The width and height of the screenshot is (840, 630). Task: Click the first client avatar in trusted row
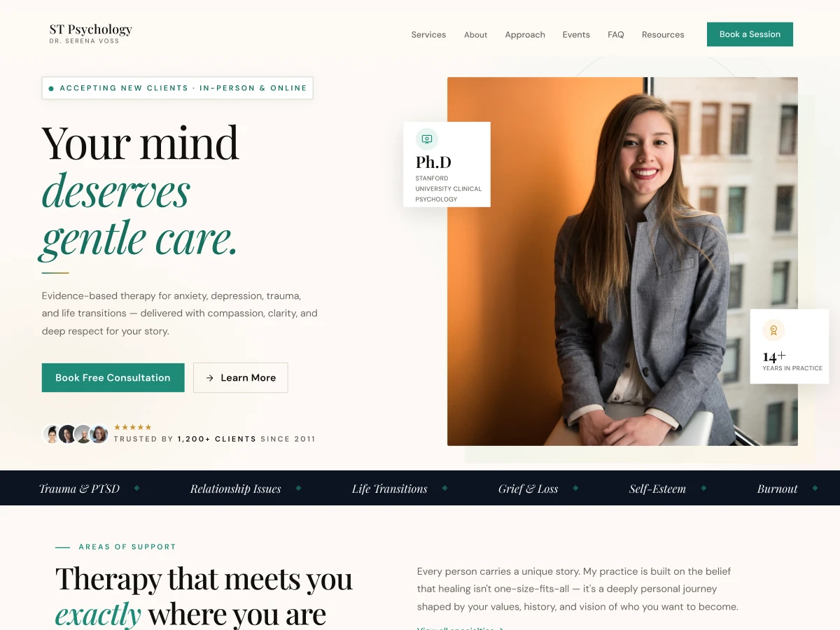click(52, 434)
